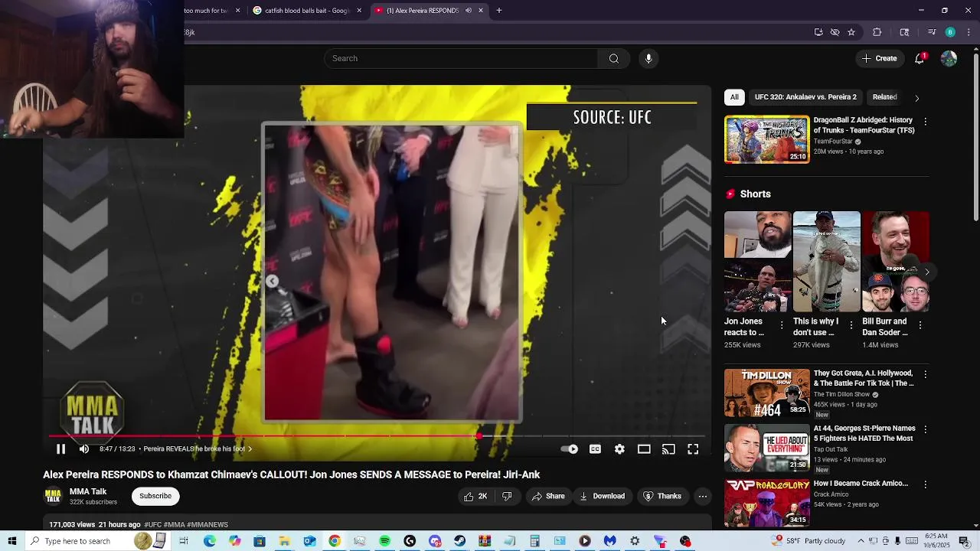Share the video
The width and height of the screenshot is (980, 551).
pos(548,496)
